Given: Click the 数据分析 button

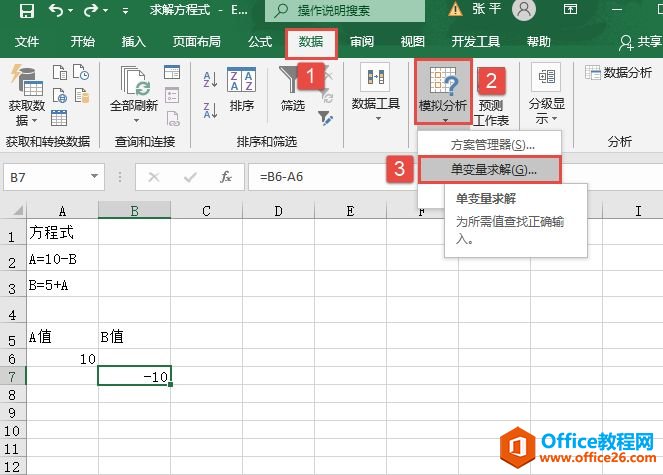Looking at the screenshot, I should (x=618, y=73).
